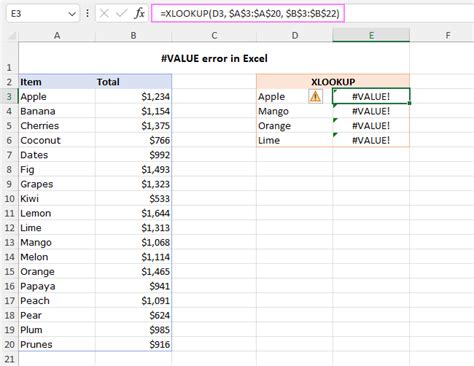
Task: Click the Cancel X icon in formula bar
Action: pos(104,14)
